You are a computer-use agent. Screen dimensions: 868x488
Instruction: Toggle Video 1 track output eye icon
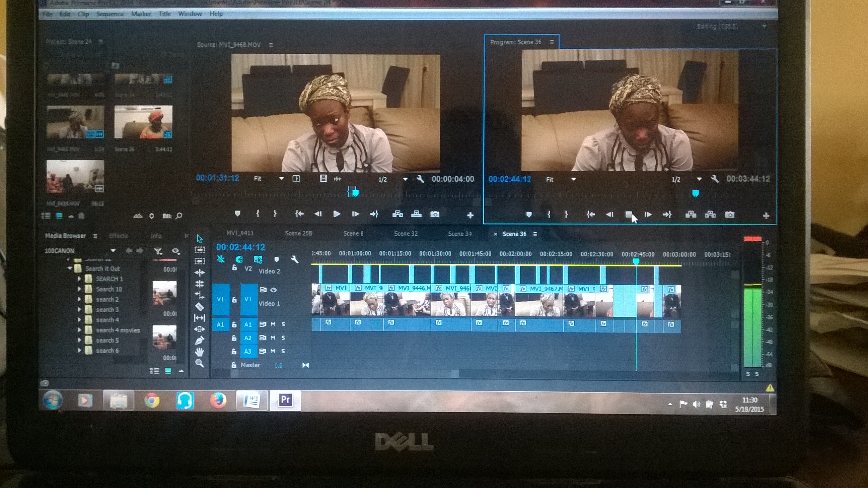pyautogui.click(x=274, y=290)
